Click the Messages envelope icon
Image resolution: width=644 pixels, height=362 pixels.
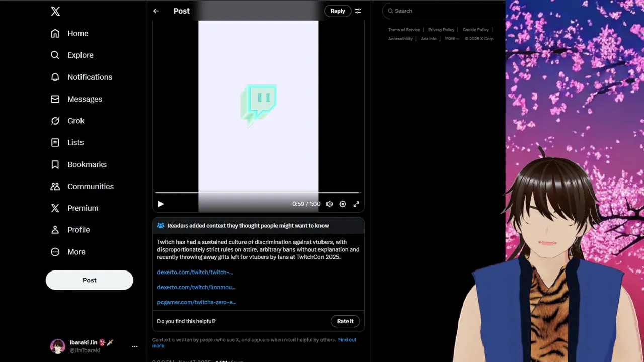(x=55, y=99)
